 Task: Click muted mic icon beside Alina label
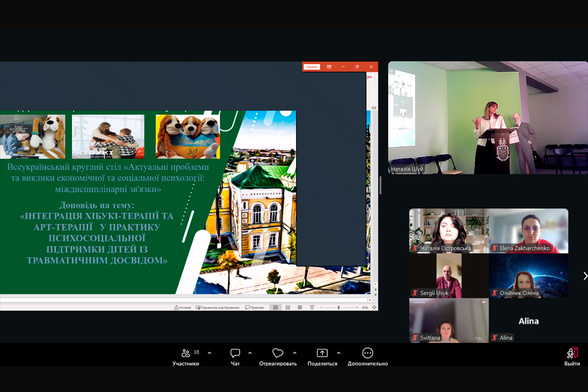[x=495, y=338]
